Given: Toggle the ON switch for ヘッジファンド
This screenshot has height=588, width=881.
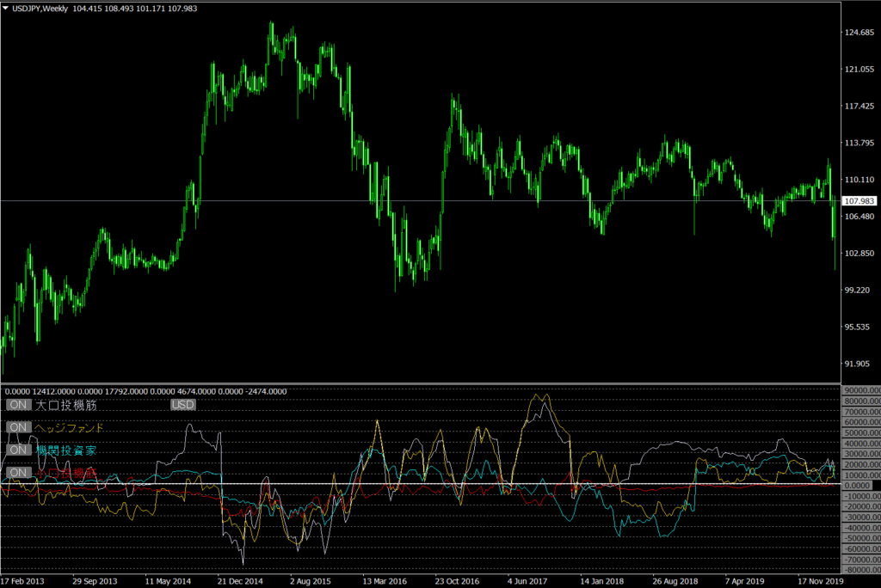Looking at the screenshot, I should coord(18,427).
